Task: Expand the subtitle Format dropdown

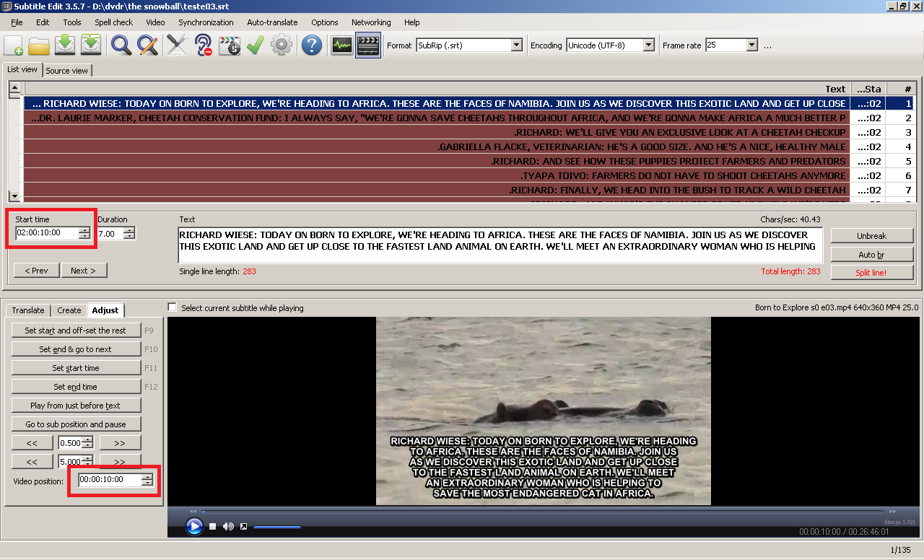Action: click(516, 45)
